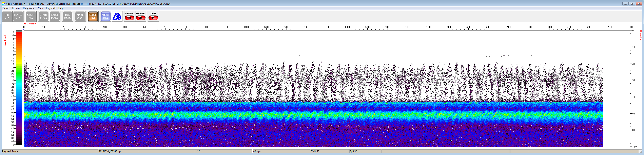Click the DGPS N/A status indicator
Screen dimensions: 644x155
click(x=153, y=17)
